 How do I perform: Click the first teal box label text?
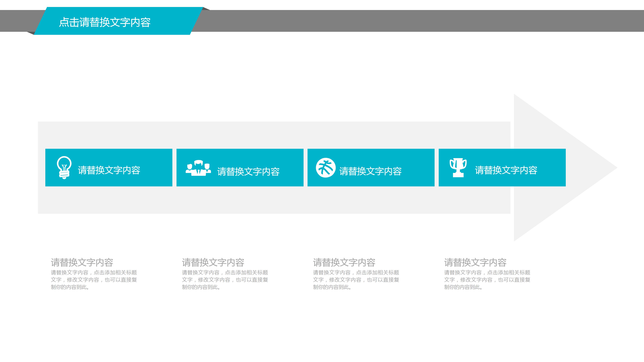click(x=109, y=170)
